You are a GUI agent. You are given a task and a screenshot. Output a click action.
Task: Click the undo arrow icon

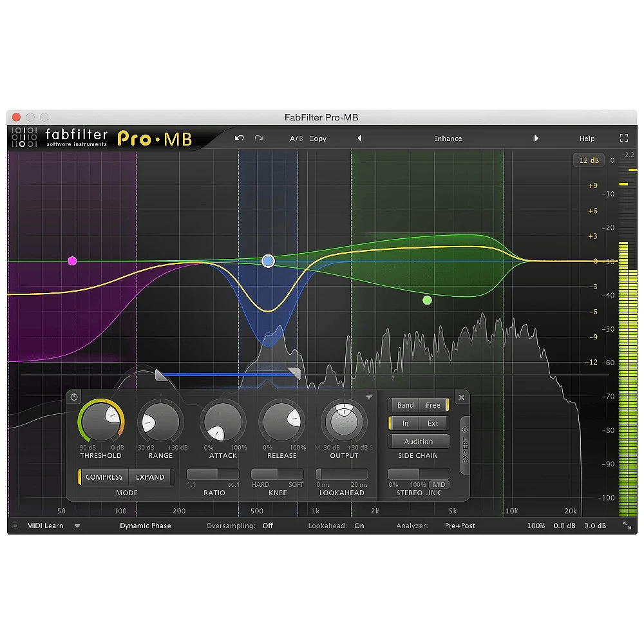(240, 138)
